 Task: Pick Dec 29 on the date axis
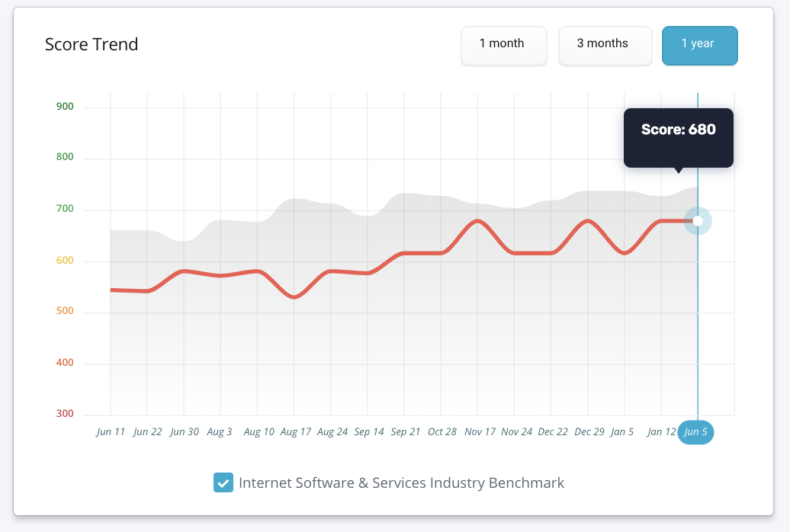coord(589,432)
